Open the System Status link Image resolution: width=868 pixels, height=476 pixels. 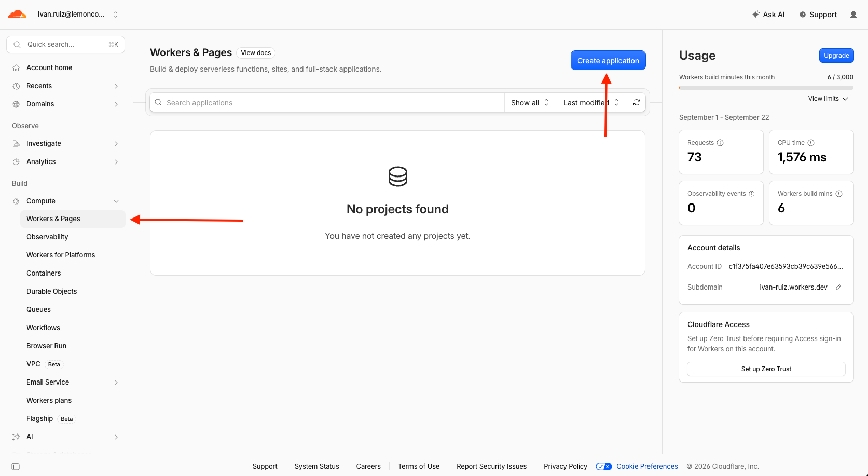tap(317, 466)
